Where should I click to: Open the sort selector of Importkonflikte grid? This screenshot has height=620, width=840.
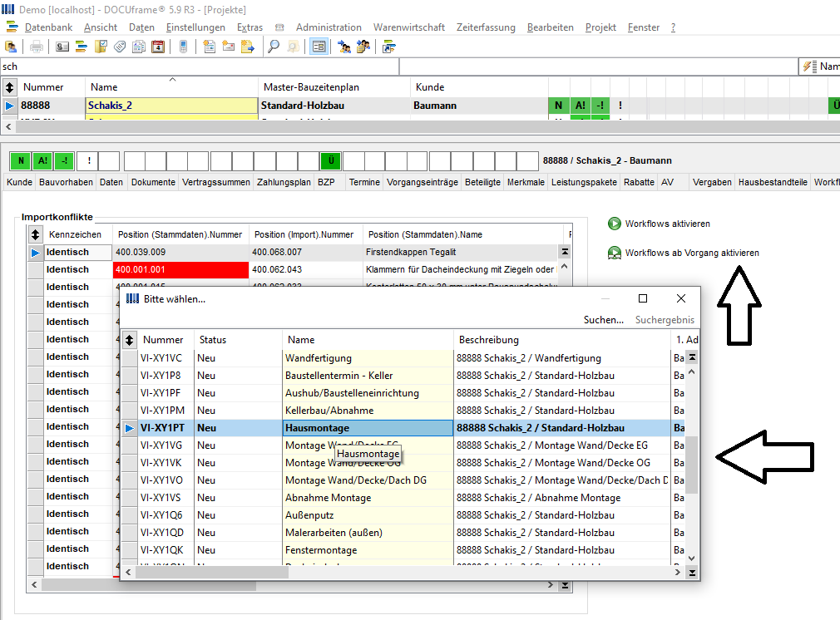point(36,234)
